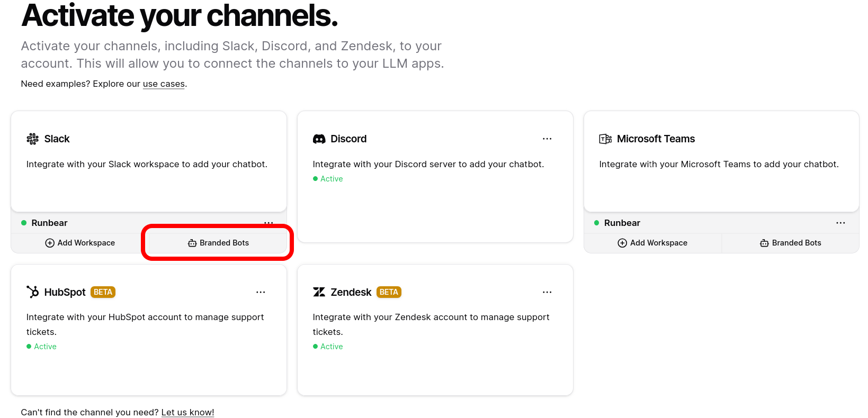
Task: Open Branded Bots under Microsoft Teams card
Action: [791, 243]
